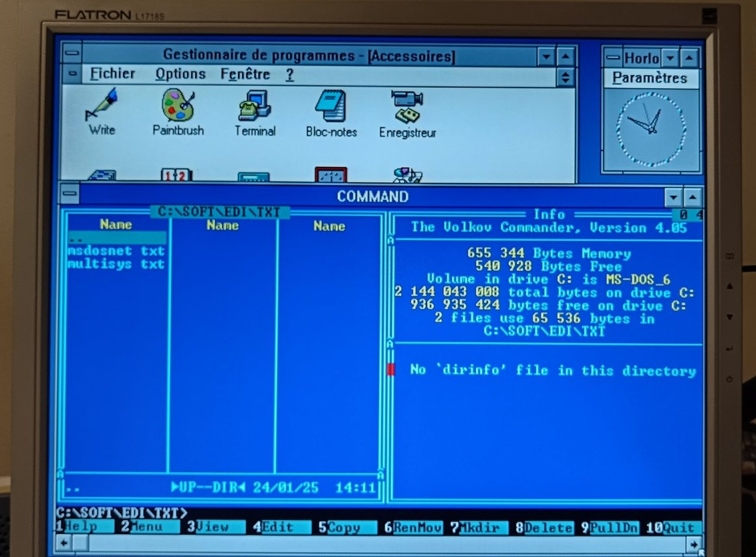Click the F6 RenMov function key
This screenshot has height=557, width=756.
click(412, 528)
